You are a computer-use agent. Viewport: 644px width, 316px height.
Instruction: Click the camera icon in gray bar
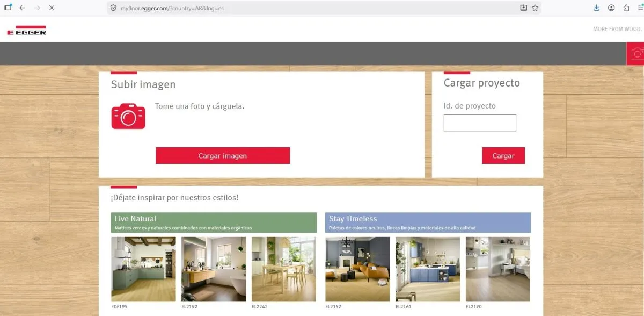(x=636, y=54)
